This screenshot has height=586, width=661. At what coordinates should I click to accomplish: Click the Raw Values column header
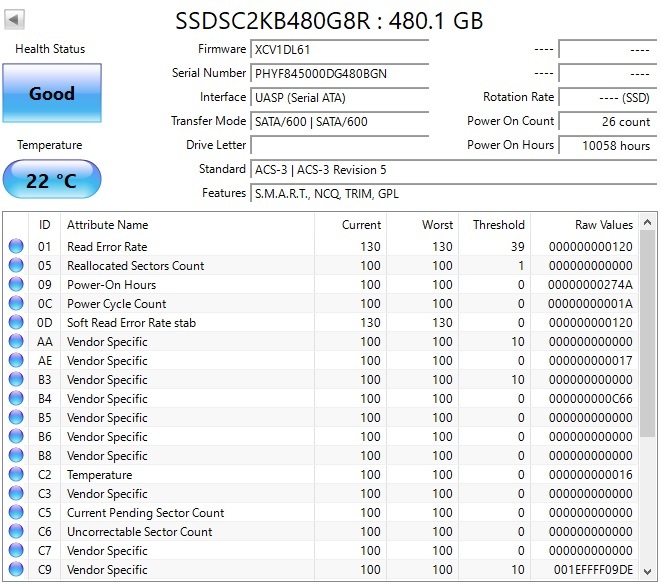603,225
